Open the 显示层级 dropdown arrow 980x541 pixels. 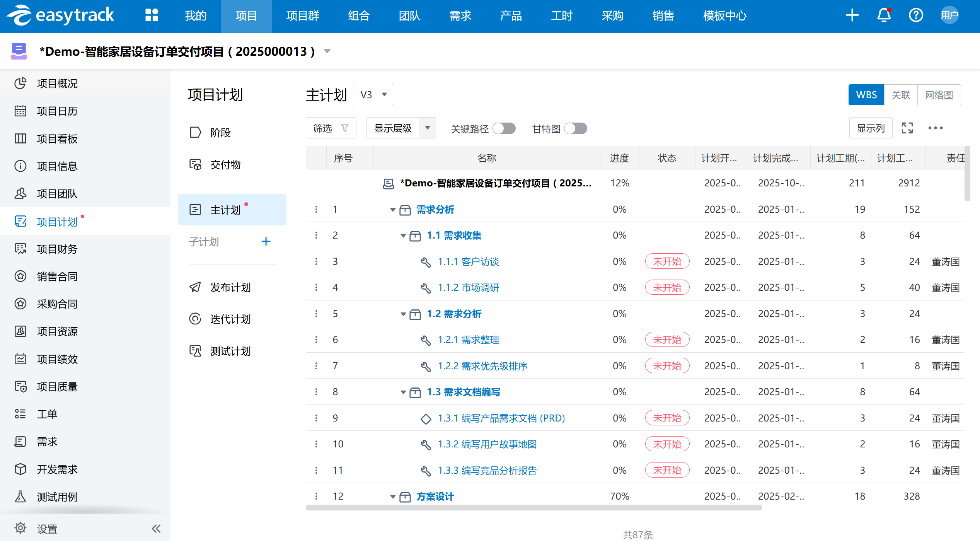[x=428, y=128]
